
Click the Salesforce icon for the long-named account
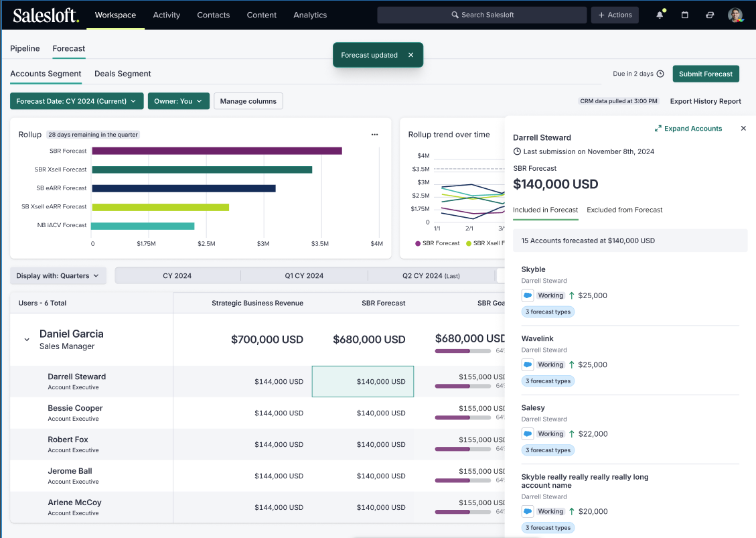pos(528,511)
